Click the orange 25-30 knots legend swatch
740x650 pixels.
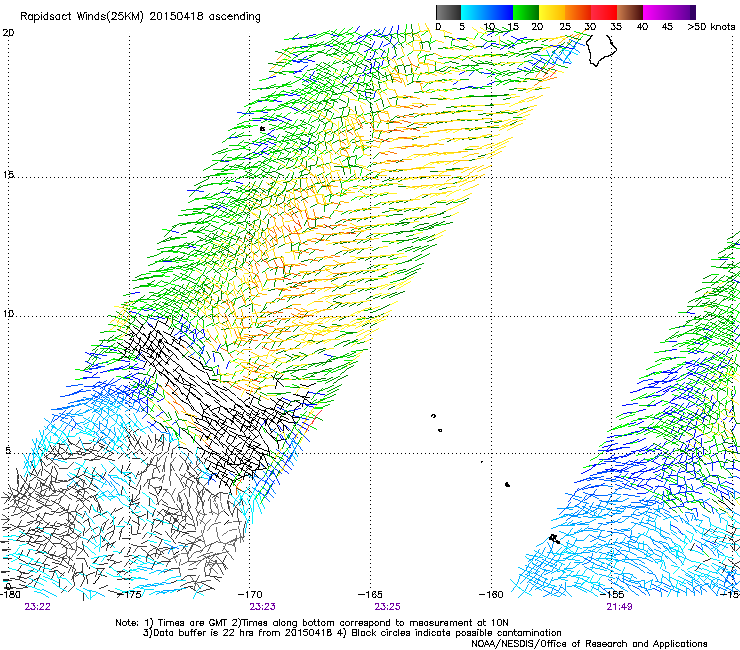coord(578,12)
